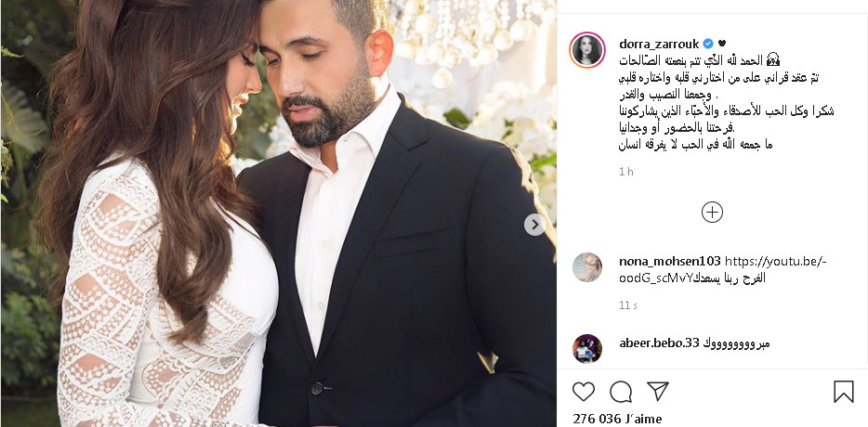
Task: Open dorra_zarrouk profile picture story
Action: (586, 50)
